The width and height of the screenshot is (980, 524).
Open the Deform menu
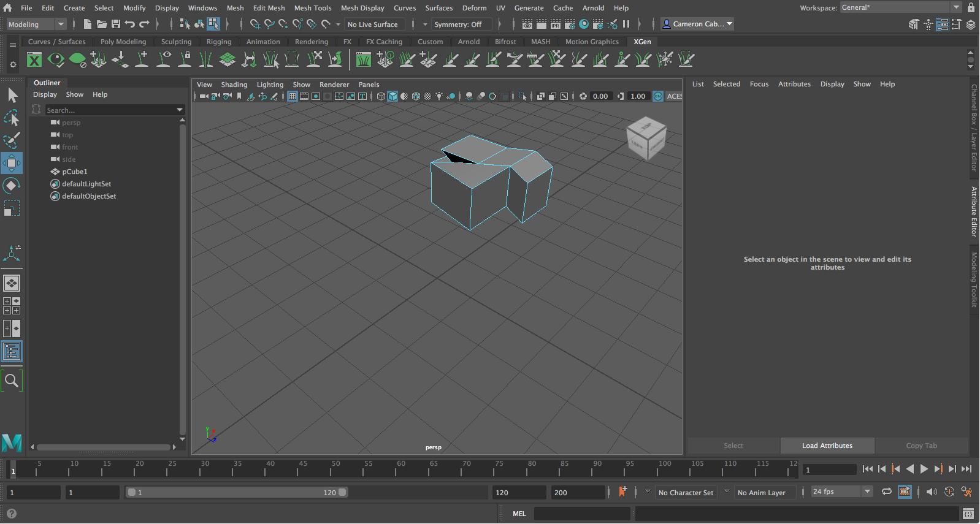point(474,8)
